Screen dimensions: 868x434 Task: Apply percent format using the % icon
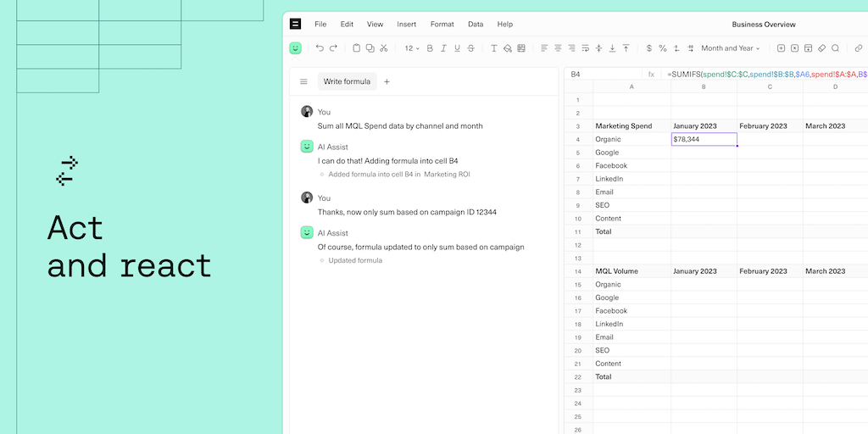coord(663,48)
